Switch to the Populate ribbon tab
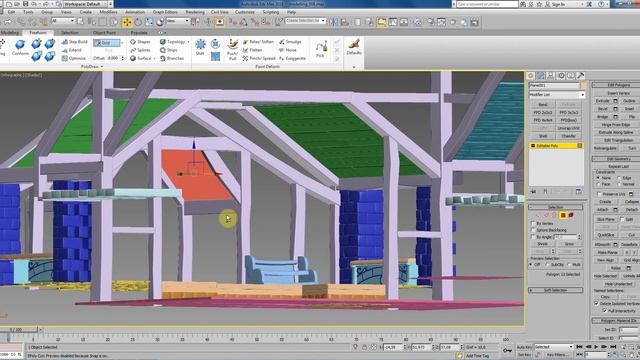Image resolution: width=640 pixels, height=360 pixels. point(139,33)
